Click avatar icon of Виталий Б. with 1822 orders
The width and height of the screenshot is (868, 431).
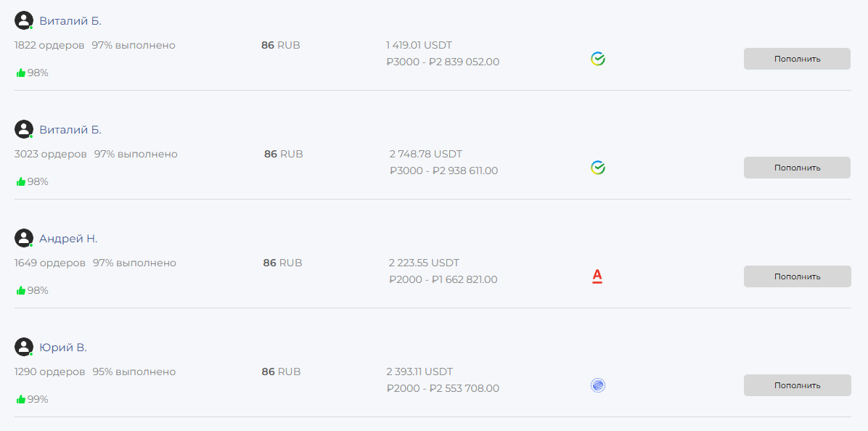tap(24, 20)
